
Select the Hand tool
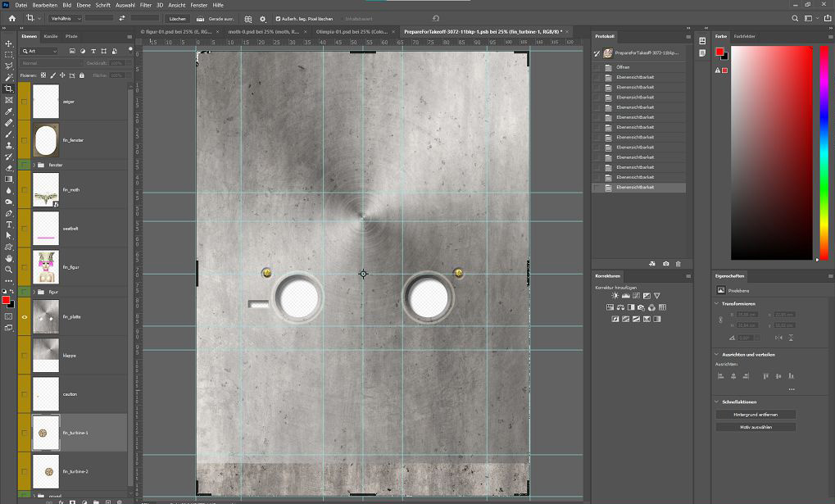point(8,258)
